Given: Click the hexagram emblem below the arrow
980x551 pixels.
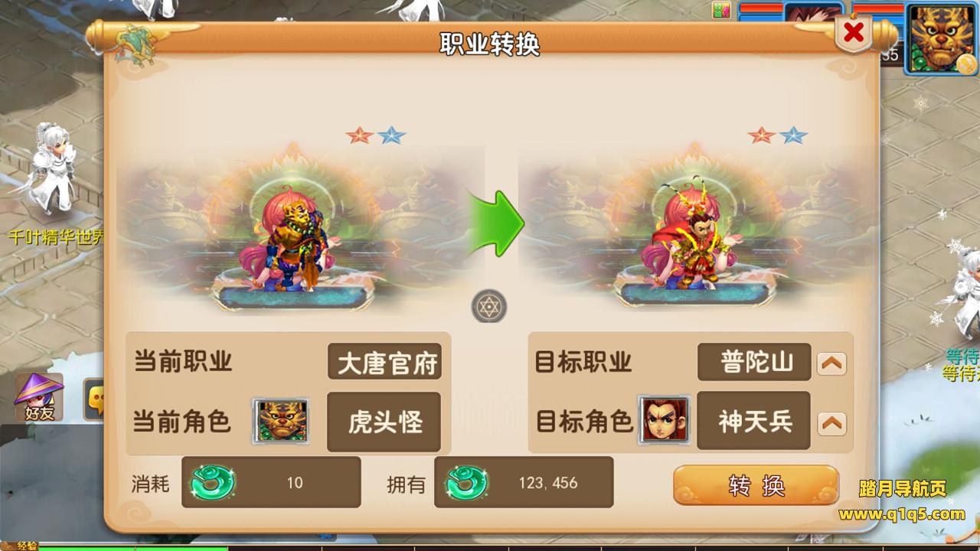Looking at the screenshot, I should click(488, 306).
